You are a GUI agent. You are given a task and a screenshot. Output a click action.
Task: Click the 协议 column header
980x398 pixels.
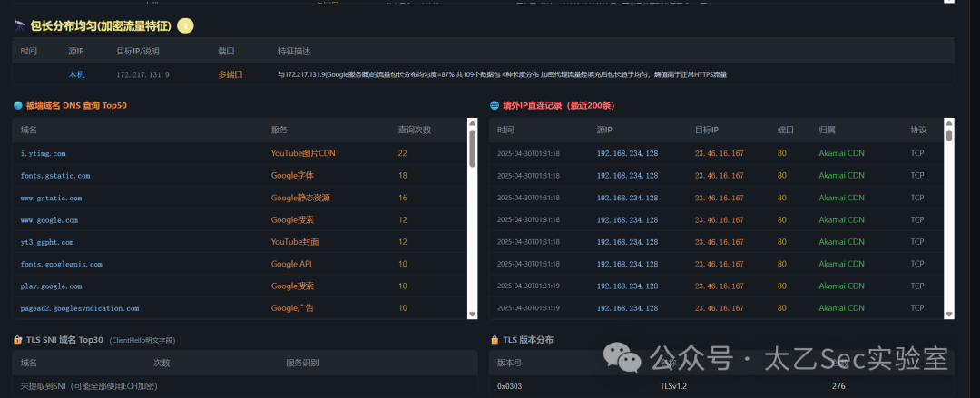tap(918, 130)
